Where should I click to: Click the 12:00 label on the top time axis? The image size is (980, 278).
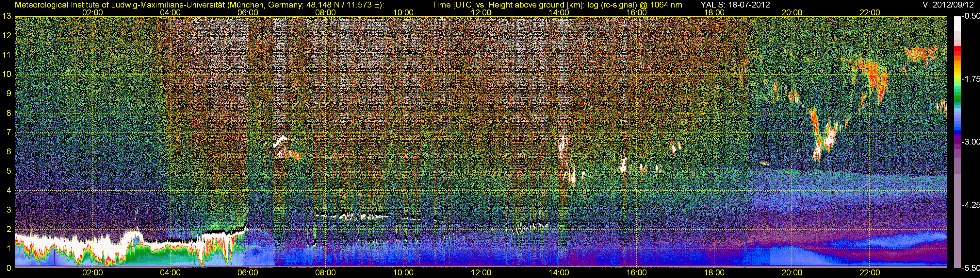click(x=481, y=12)
